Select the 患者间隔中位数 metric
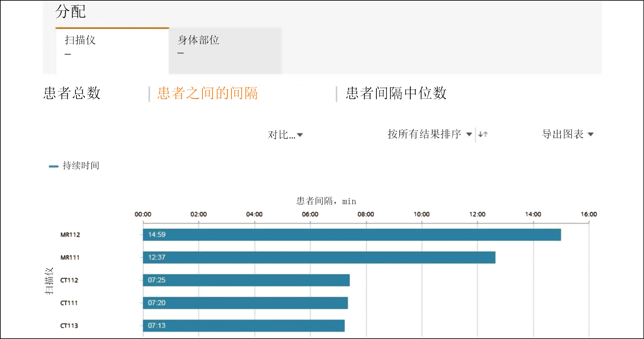This screenshot has width=644, height=339. coord(396,93)
